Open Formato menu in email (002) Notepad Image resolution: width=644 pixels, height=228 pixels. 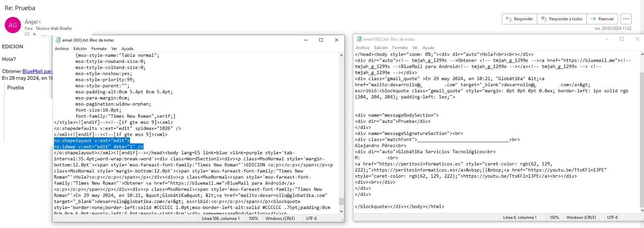click(x=400, y=48)
